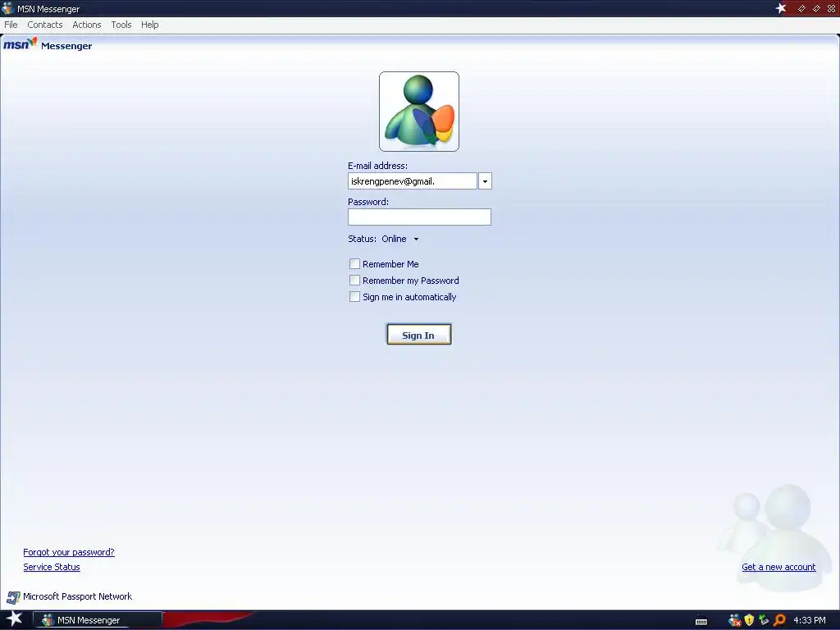Open the Help menu
840x630 pixels.
pyautogui.click(x=150, y=25)
